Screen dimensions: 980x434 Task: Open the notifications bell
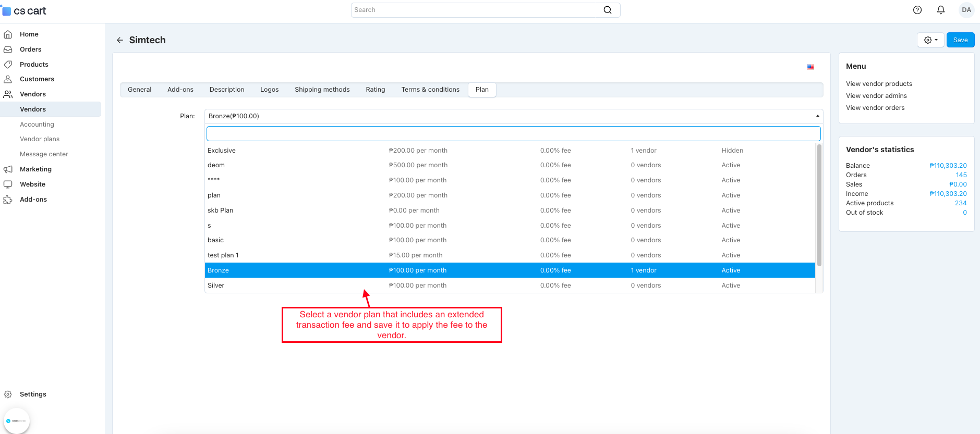941,10
